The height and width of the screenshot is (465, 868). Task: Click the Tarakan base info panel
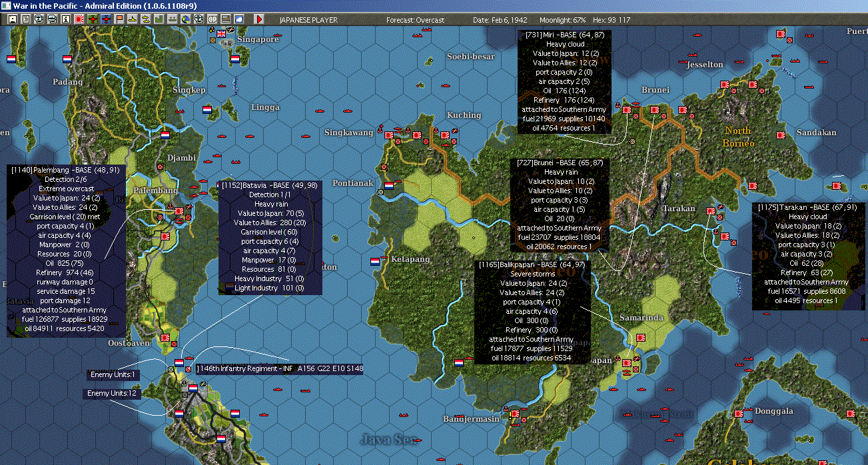809,256
